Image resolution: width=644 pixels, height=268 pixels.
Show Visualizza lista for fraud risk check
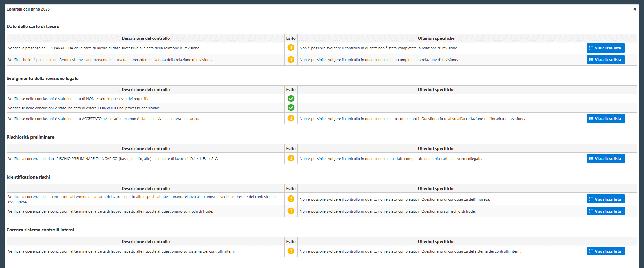(x=605, y=211)
